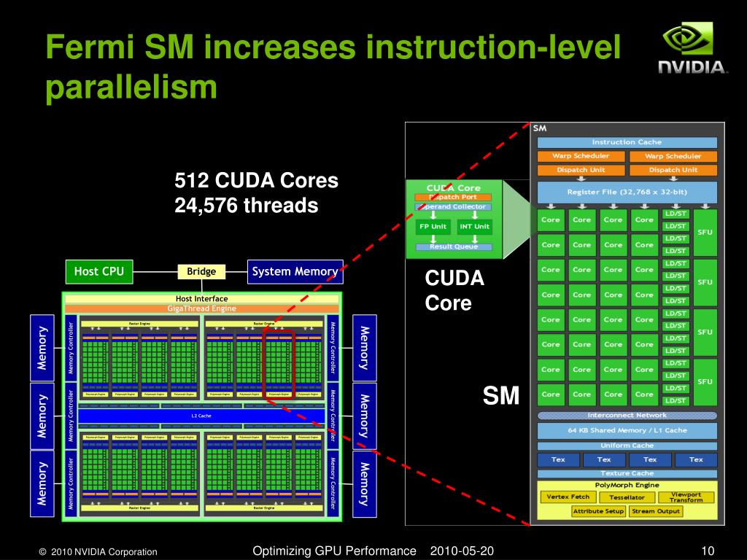747x560 pixels.
Task: Select the System Memory block
Action: click(295, 271)
